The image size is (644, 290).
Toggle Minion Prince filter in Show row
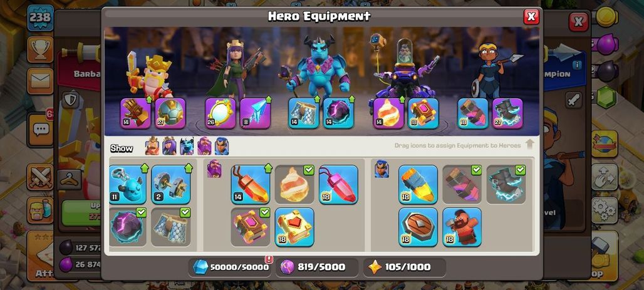tap(187, 146)
